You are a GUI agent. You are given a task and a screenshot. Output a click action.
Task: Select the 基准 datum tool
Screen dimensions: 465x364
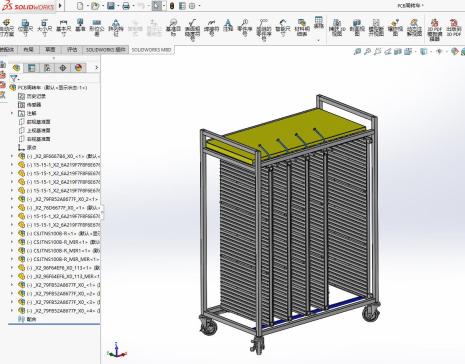point(80,26)
